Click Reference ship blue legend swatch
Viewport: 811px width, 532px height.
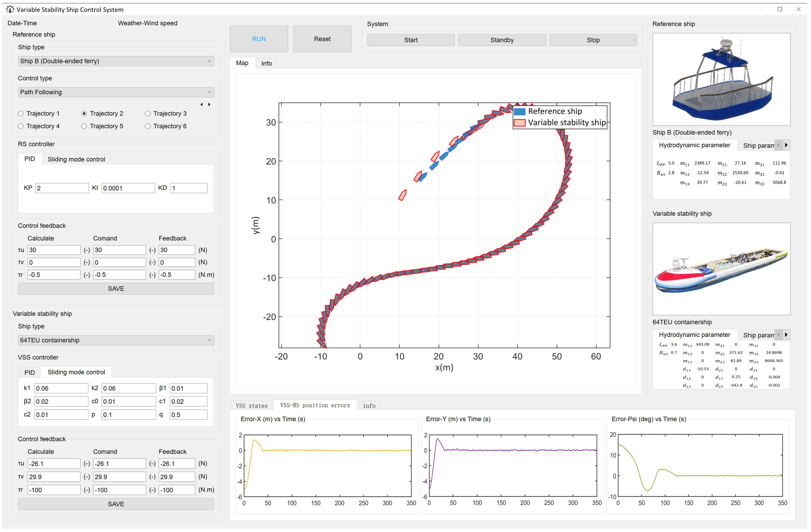click(519, 112)
